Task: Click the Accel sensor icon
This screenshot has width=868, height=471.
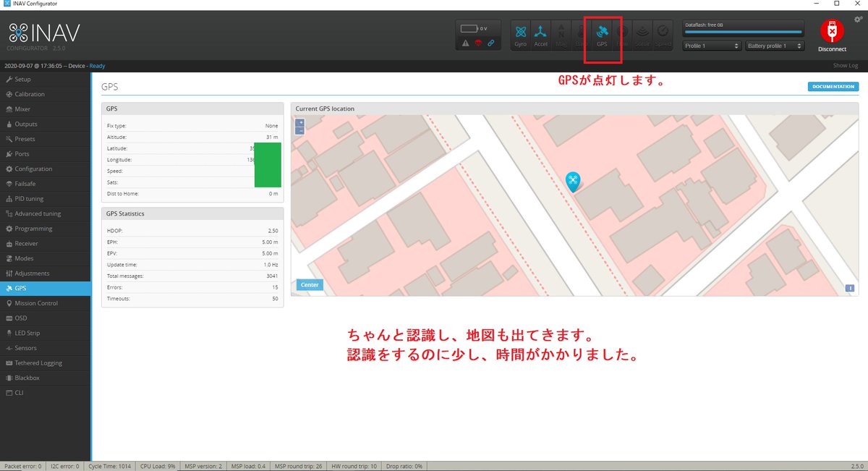Action: tap(540, 35)
